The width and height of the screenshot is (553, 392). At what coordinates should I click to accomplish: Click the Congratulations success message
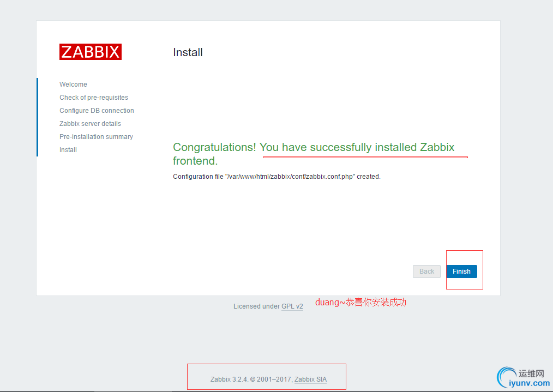click(314, 154)
